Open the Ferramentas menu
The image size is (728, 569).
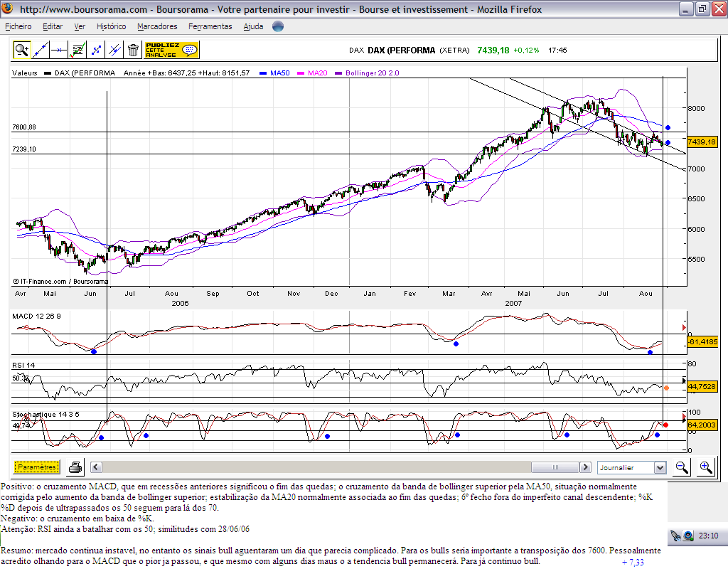pos(210,26)
